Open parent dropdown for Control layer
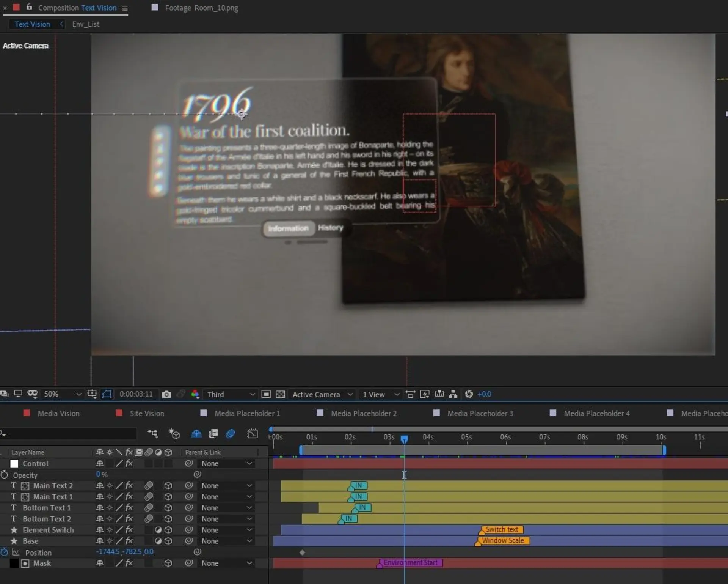This screenshot has height=584, width=728. (x=226, y=463)
